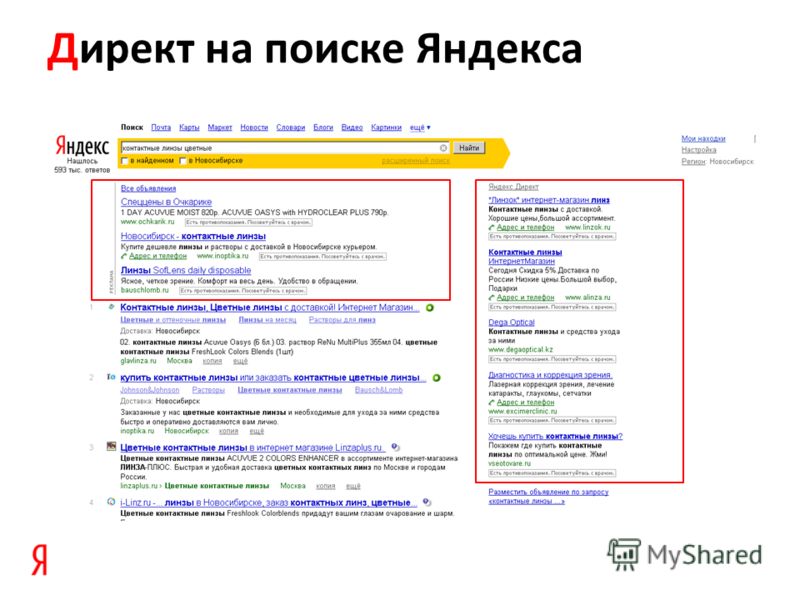Open the "Dega Optical" ad

pyautogui.click(x=511, y=322)
